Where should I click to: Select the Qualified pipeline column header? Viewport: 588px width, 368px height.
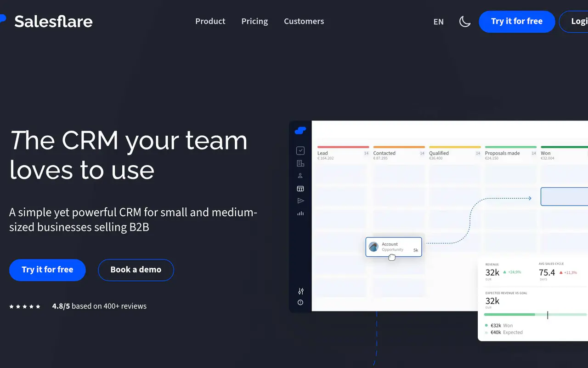[x=455, y=154]
